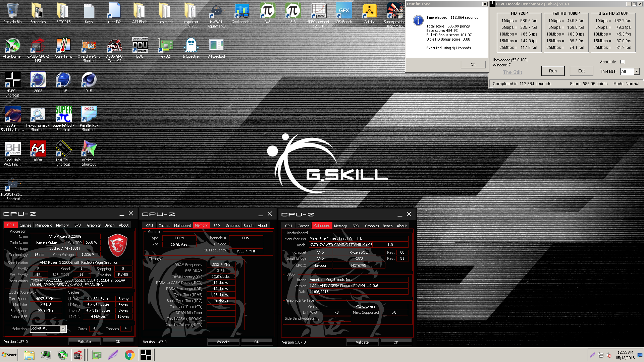Launch Geekbench 4 shortcut icon
Screen dimensions: 644x362
tap(242, 13)
